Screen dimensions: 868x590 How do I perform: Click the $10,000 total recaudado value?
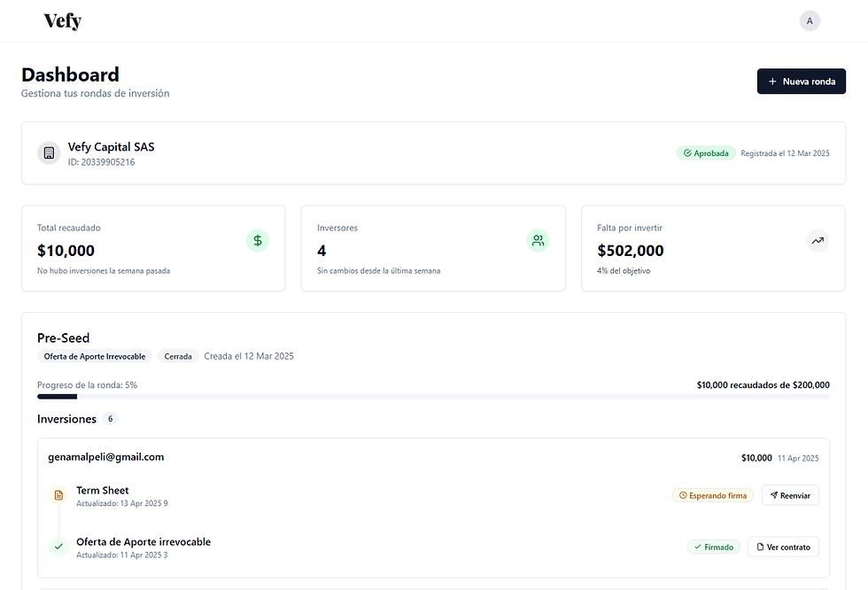pyautogui.click(x=66, y=251)
